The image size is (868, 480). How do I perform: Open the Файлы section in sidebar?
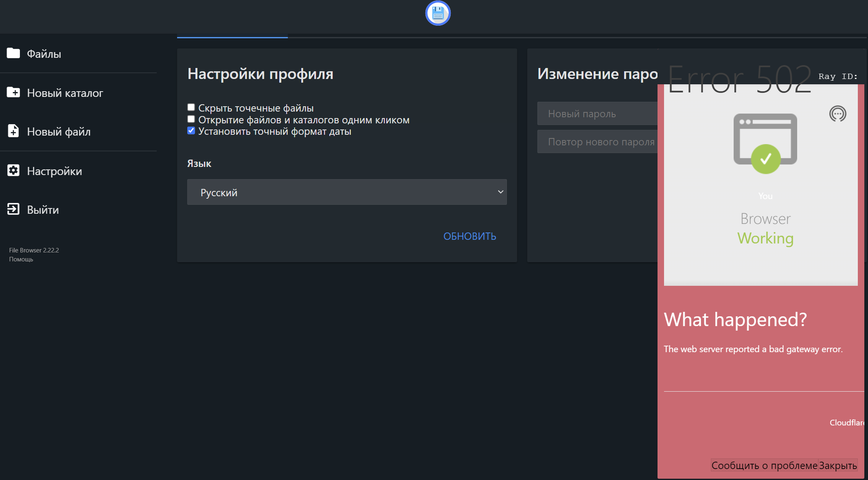pyautogui.click(x=44, y=53)
